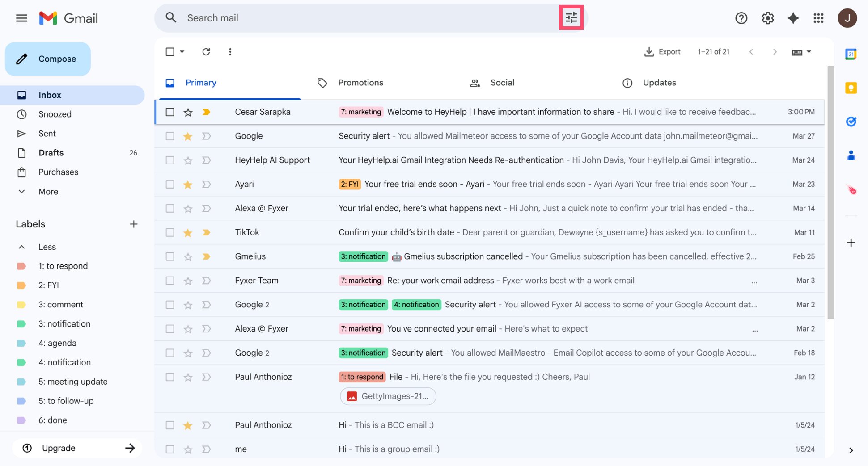Click the Gmail logo
This screenshot has height=466, width=868.
pyautogui.click(x=68, y=18)
